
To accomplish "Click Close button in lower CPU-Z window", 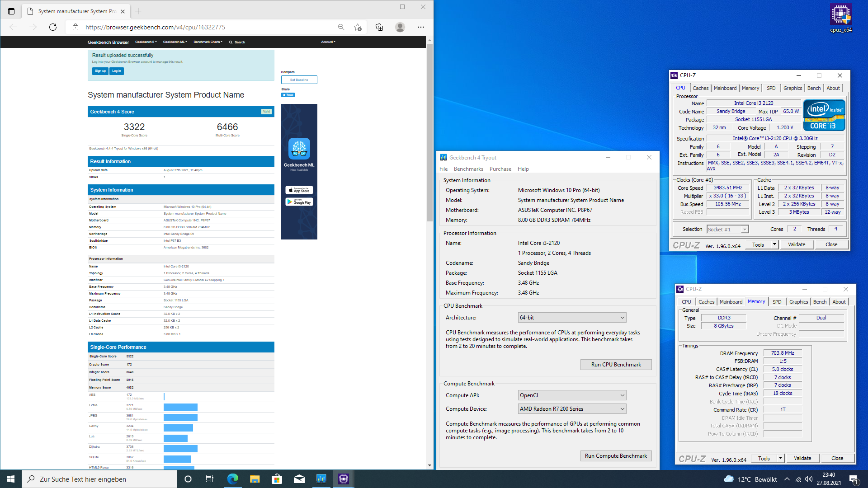I will (x=837, y=458).
